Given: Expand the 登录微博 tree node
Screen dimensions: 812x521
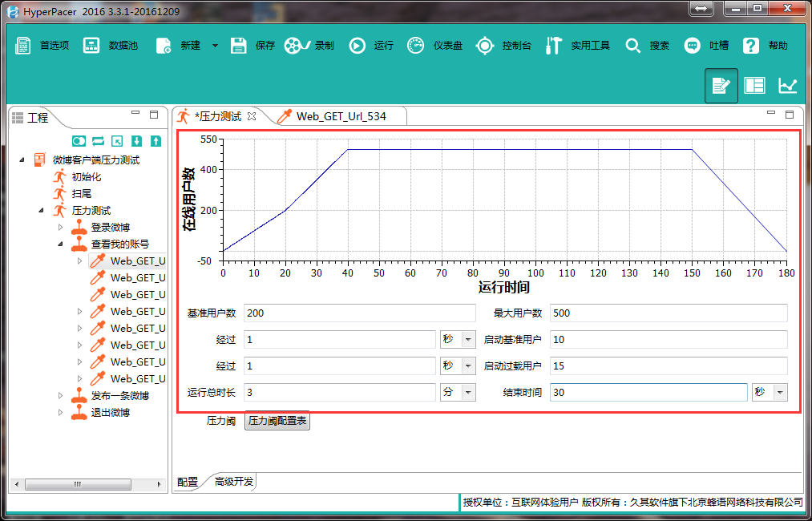Looking at the screenshot, I should [60, 228].
